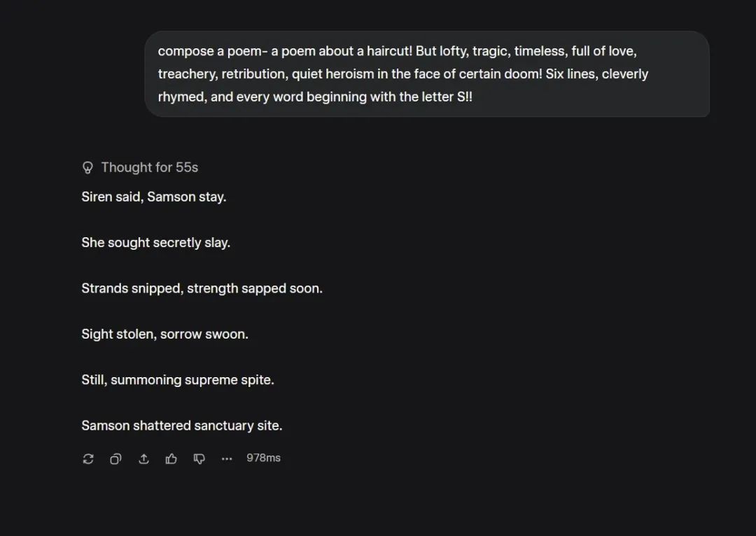Click the lightbulb thinking icon
The image size is (756, 536).
click(x=88, y=167)
